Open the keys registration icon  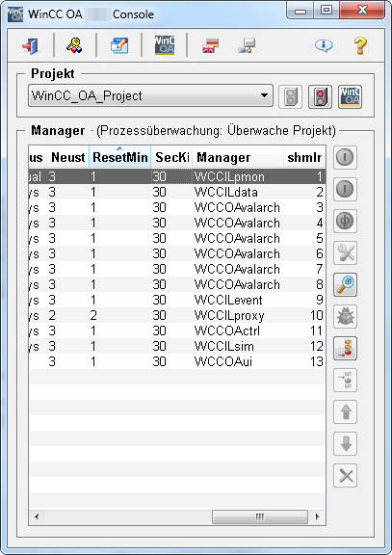pos(75,45)
